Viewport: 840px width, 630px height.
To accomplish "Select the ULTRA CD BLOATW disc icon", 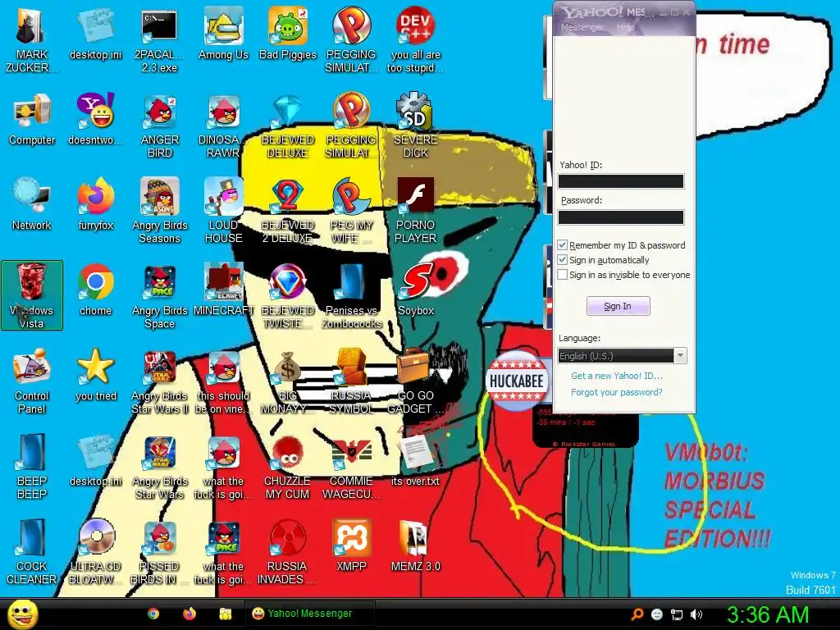I will (95, 550).
